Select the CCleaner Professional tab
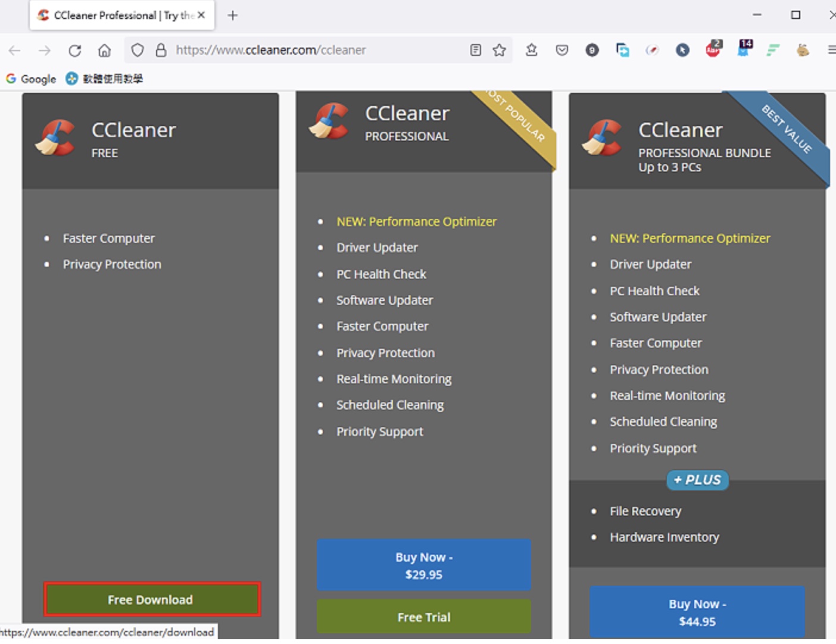The image size is (836, 644). 121,15
